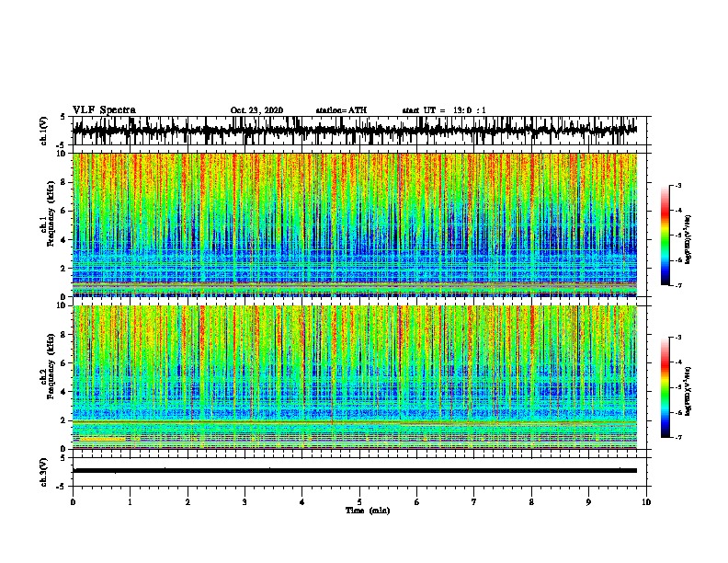
Task: Click the ch.1 Frequency (kHz) axis label
Action: pyautogui.click(x=47, y=213)
